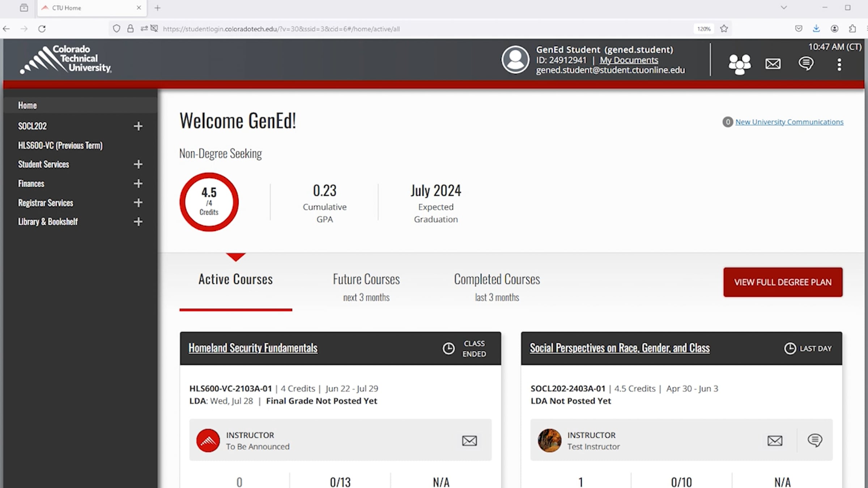The height and width of the screenshot is (488, 868).
Task: Open New University Communications link
Action: 789,122
